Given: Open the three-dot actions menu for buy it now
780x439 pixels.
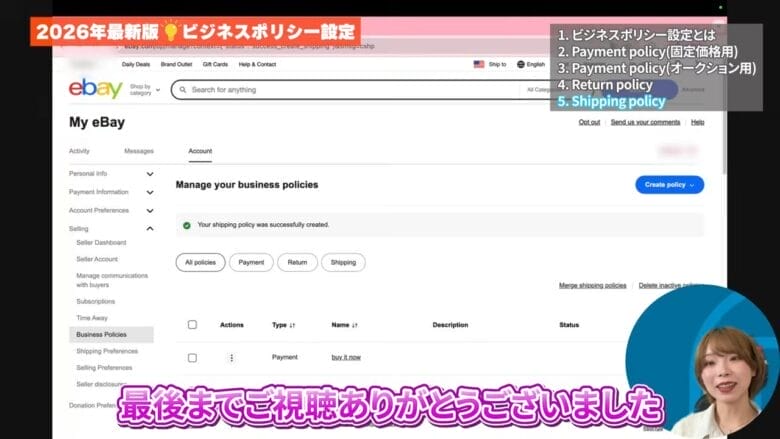Looking at the screenshot, I should click(231, 357).
